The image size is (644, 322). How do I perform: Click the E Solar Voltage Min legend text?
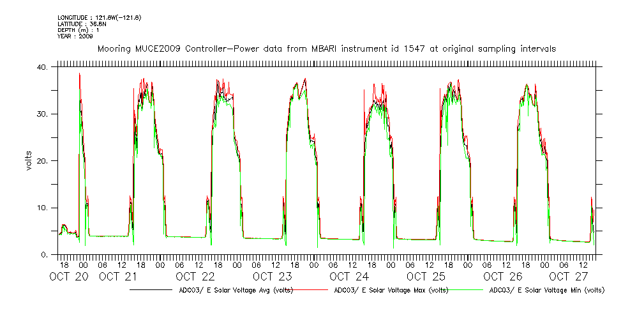coord(547,290)
